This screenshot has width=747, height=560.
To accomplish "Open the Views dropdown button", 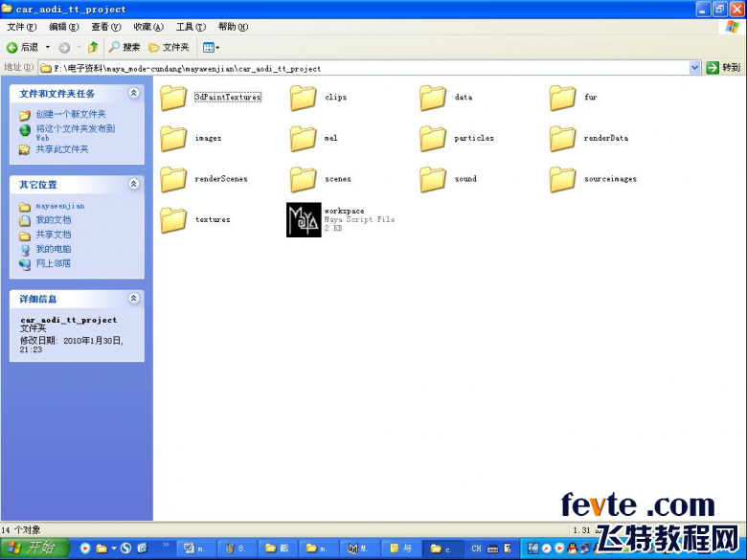I will pyautogui.click(x=211, y=47).
